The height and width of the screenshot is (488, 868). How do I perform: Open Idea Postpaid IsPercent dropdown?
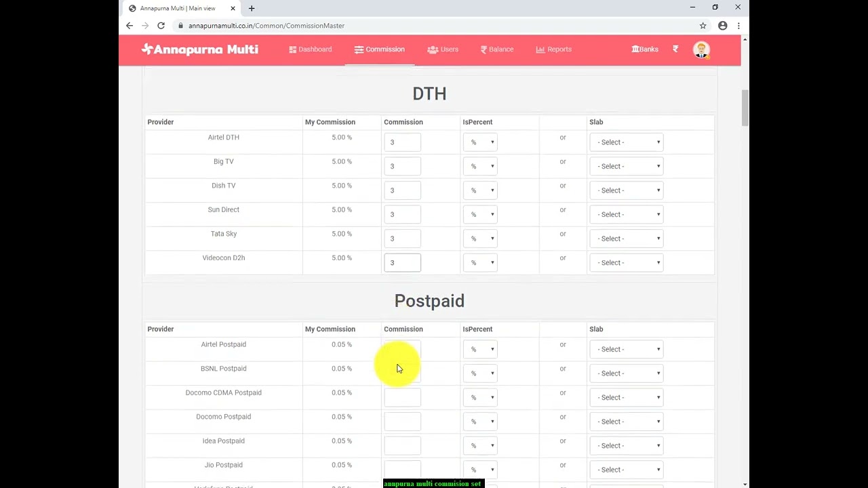point(480,445)
